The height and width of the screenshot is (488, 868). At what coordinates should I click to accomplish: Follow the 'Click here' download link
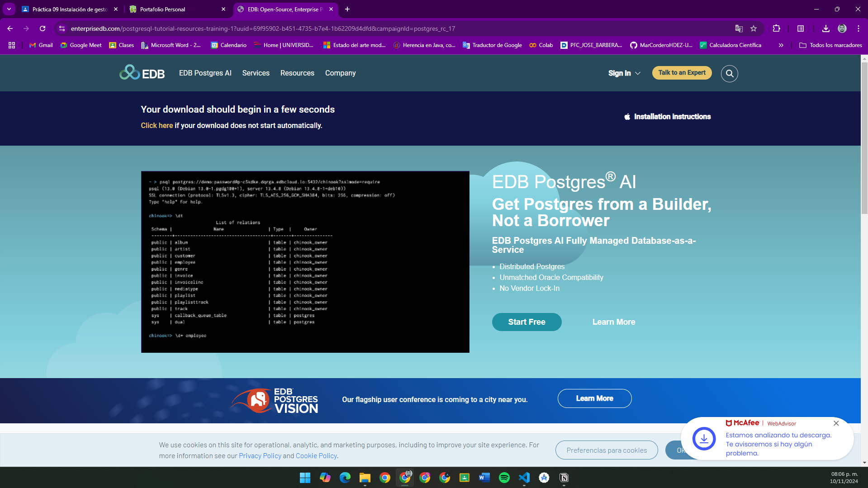157,126
